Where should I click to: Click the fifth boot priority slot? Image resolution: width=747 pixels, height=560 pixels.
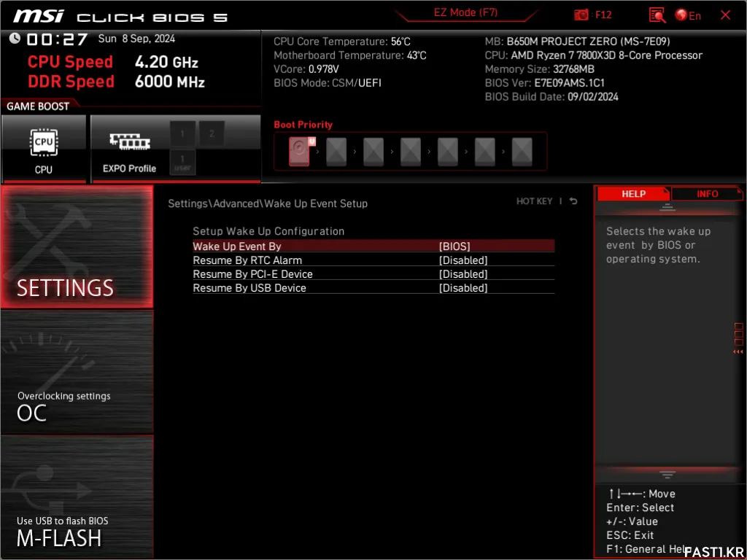tap(448, 152)
